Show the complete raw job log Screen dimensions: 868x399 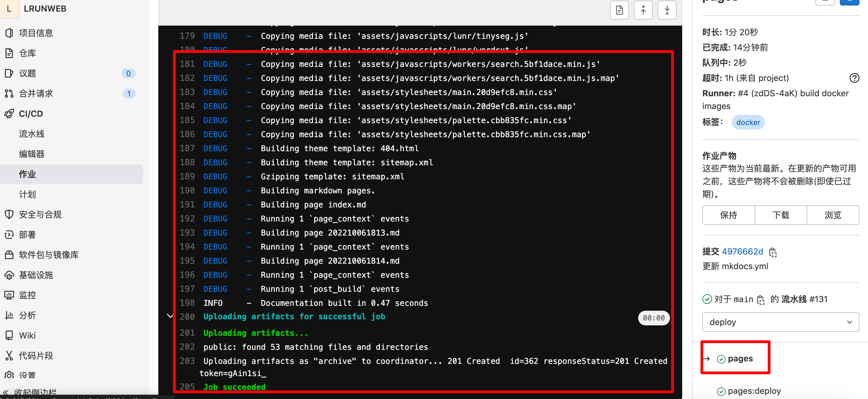pos(619,10)
